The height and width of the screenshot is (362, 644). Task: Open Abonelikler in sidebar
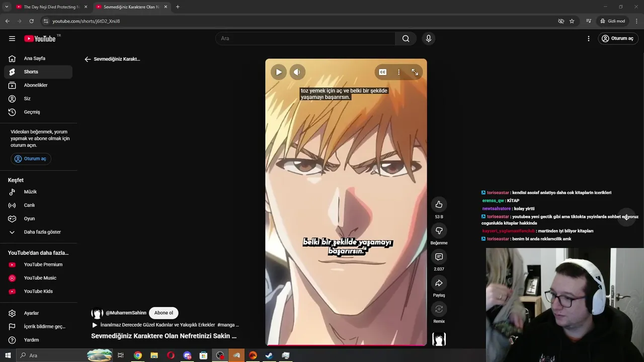pyautogui.click(x=38, y=85)
